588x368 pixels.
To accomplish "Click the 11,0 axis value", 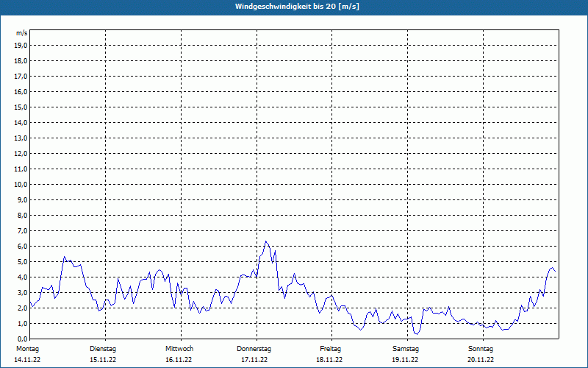I will pyautogui.click(x=21, y=169).
